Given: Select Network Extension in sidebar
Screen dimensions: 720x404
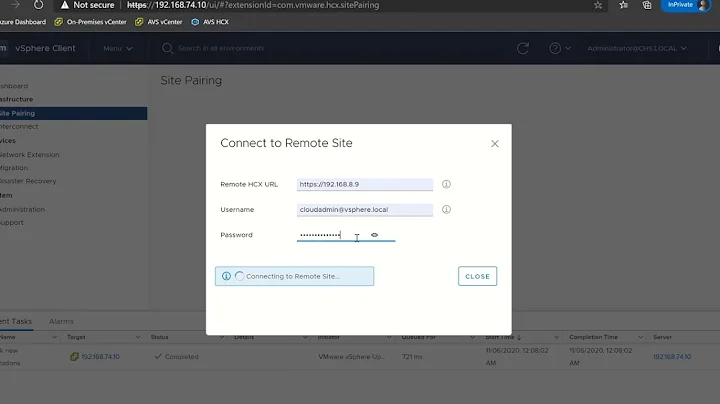Looking at the screenshot, I should click(x=29, y=155).
